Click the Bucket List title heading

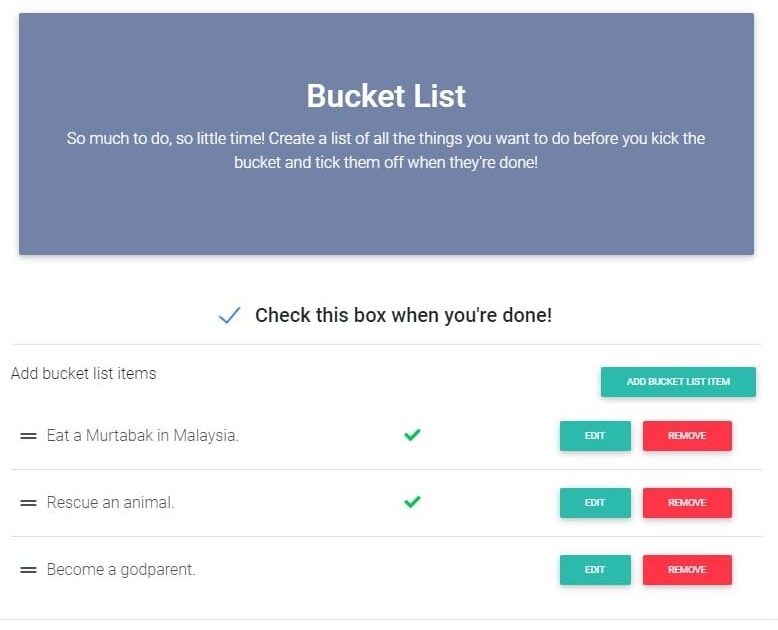coord(386,96)
